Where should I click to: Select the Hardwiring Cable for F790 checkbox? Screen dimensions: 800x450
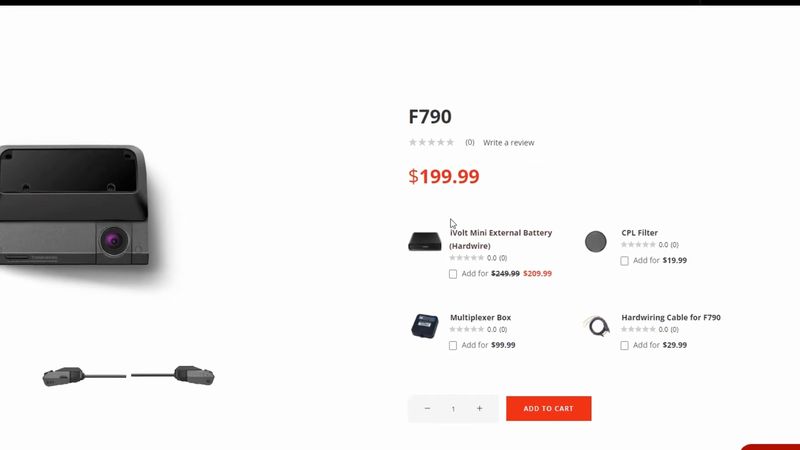[624, 345]
